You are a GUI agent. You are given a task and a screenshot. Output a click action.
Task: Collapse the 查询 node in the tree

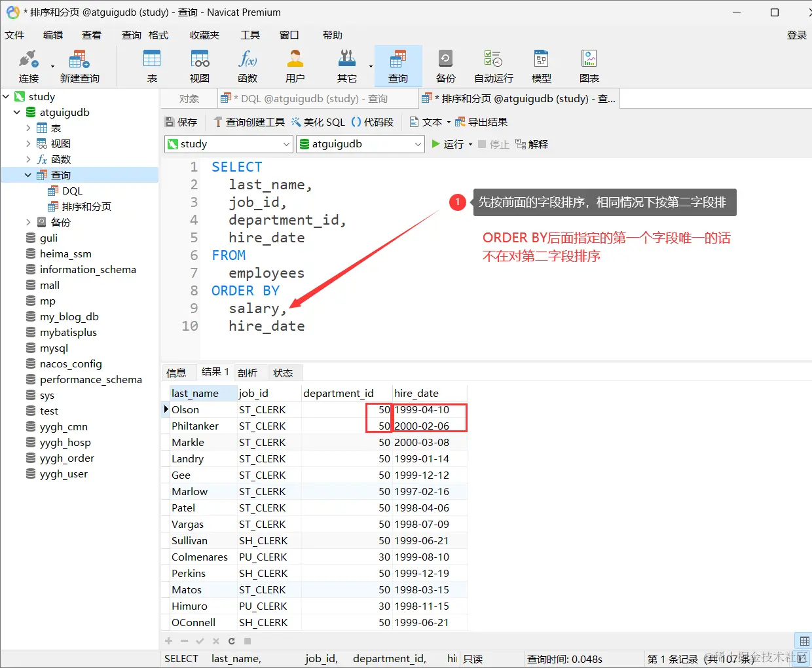pyautogui.click(x=28, y=175)
